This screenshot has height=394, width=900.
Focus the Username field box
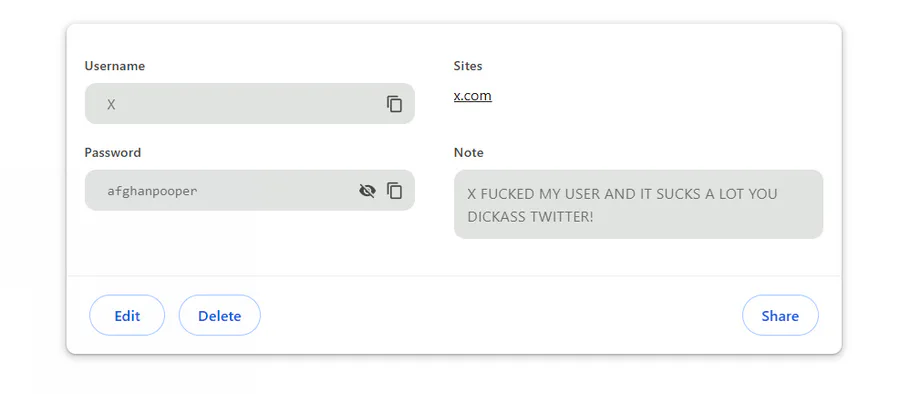point(250,104)
